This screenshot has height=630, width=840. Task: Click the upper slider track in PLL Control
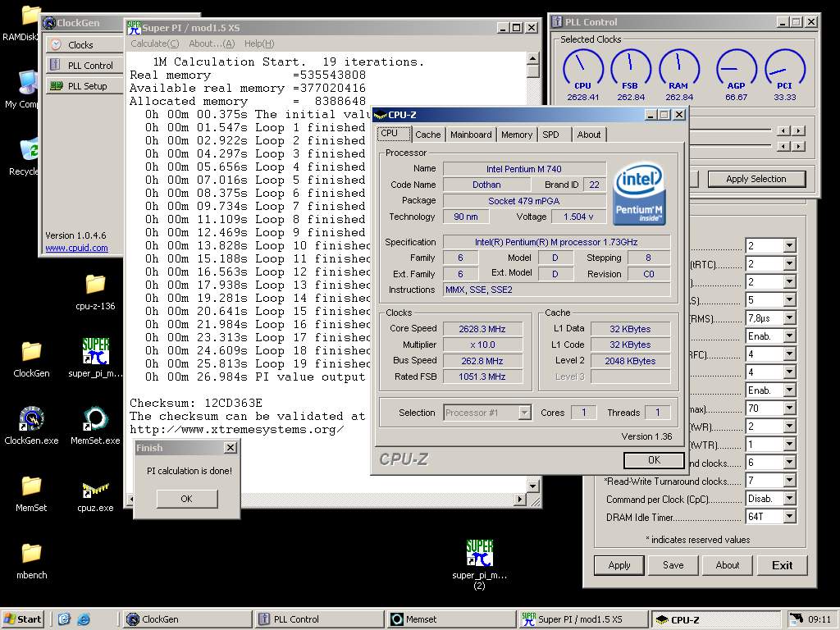[729, 130]
